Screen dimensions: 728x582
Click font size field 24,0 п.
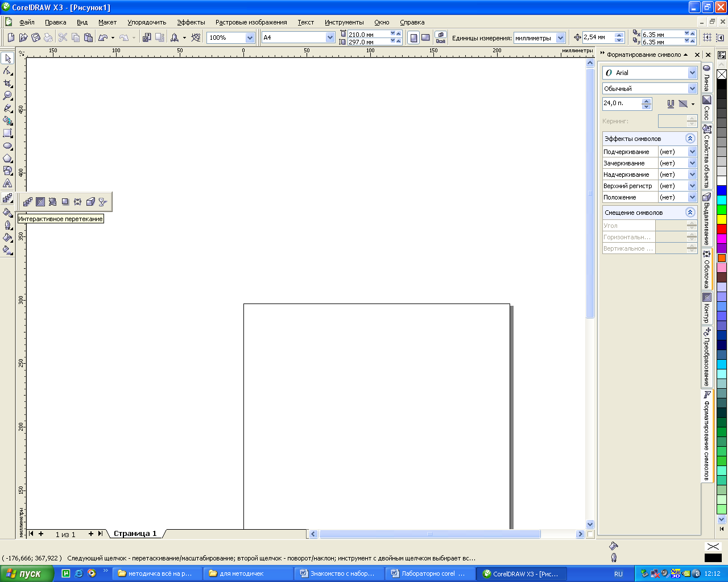tap(622, 103)
